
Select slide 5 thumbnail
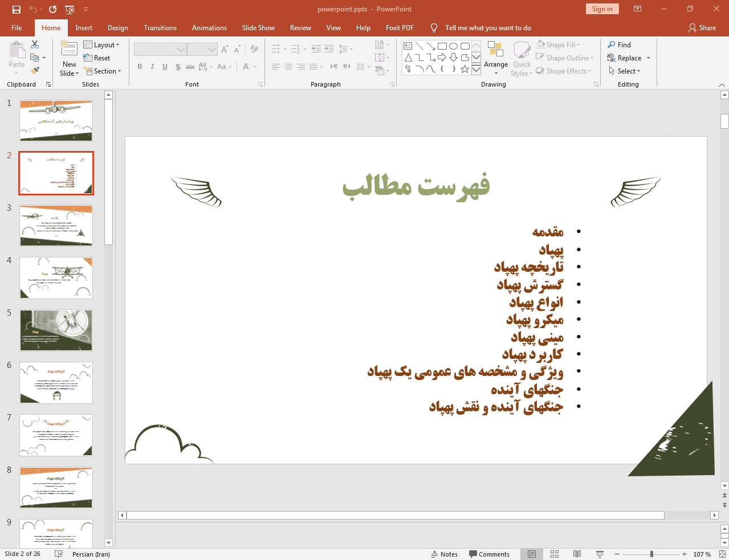[56, 330]
